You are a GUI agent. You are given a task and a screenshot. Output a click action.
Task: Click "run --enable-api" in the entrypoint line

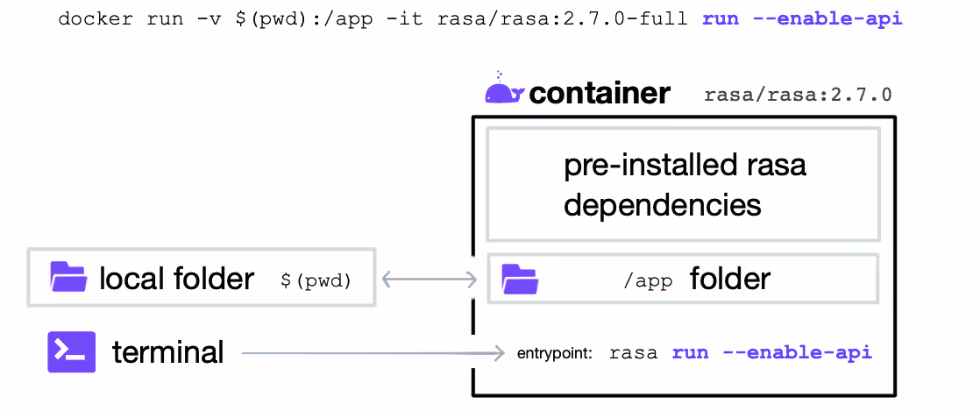(x=772, y=352)
